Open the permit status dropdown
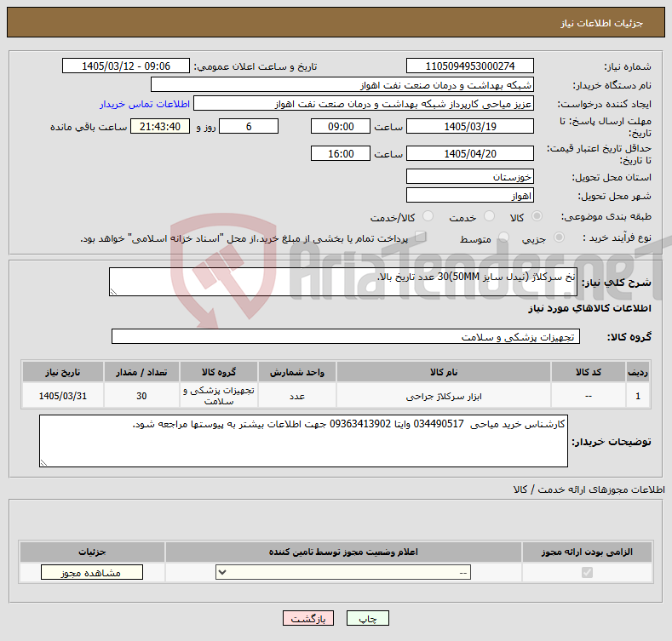This screenshot has width=672, height=641. pyautogui.click(x=343, y=572)
